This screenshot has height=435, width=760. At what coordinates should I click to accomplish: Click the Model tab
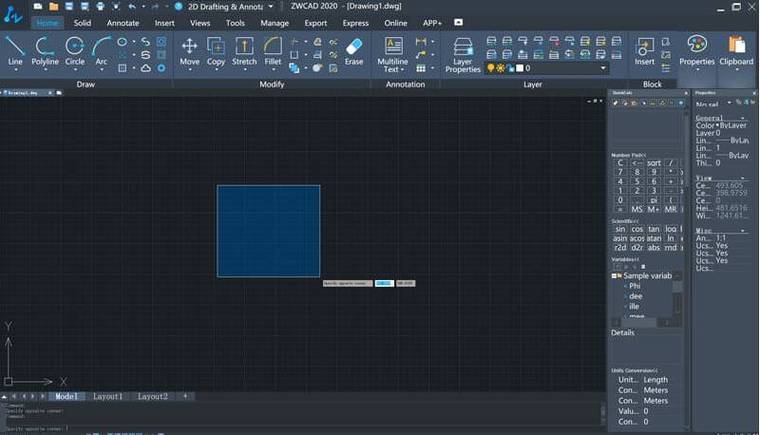pyautogui.click(x=66, y=396)
